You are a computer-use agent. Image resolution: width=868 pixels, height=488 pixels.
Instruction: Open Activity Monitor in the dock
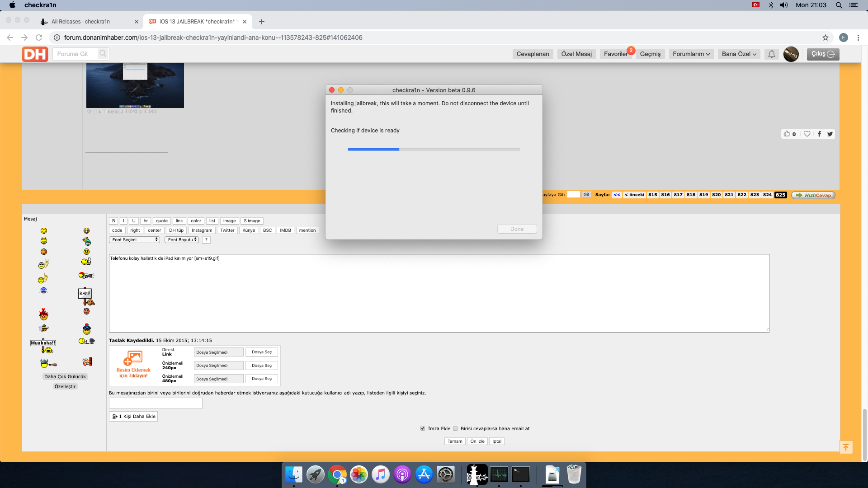(x=499, y=474)
